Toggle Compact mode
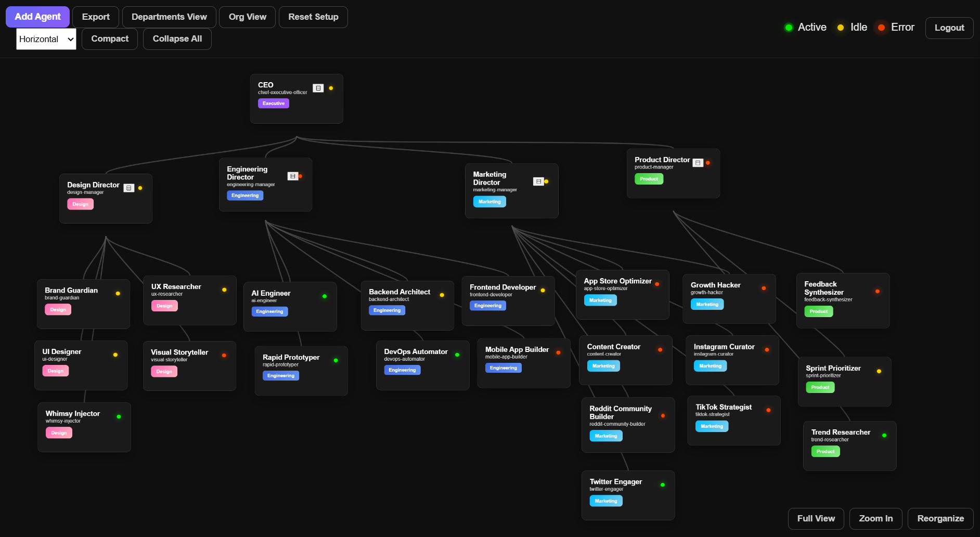The height and width of the screenshot is (537, 980). [110, 39]
